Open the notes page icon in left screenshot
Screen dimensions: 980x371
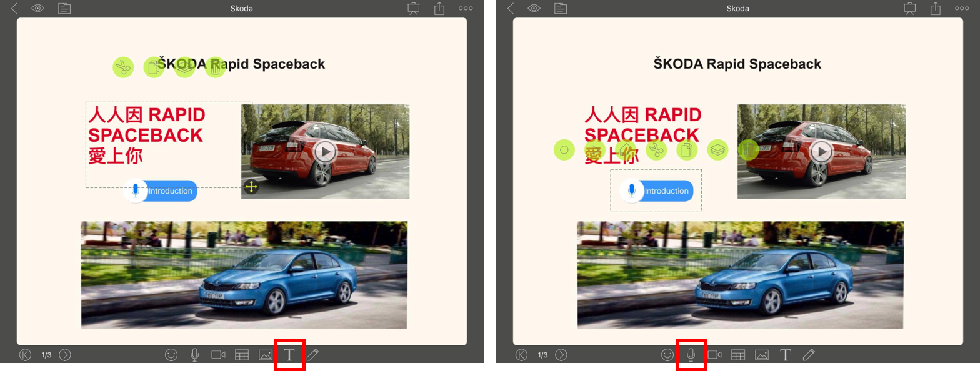point(64,8)
